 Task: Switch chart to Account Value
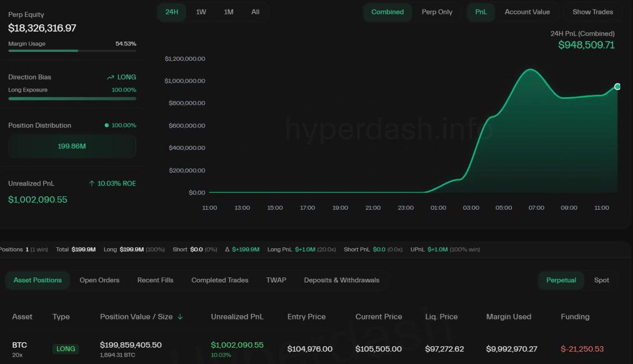click(527, 12)
